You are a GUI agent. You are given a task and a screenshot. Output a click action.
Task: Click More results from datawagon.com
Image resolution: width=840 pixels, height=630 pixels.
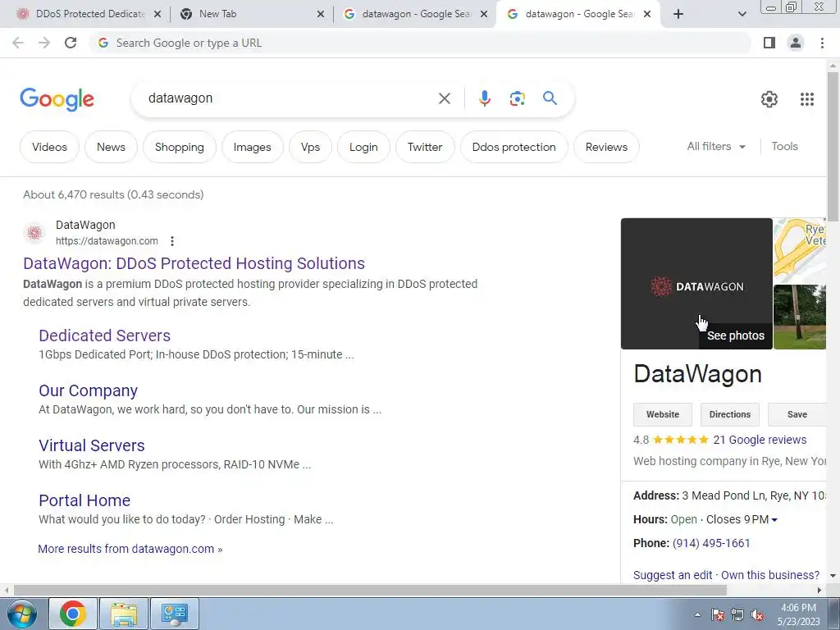[x=130, y=549]
